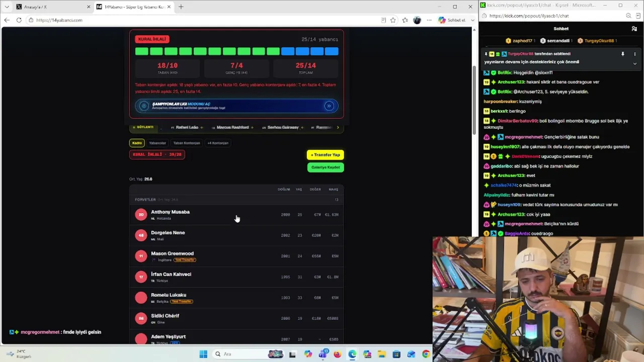
Task: Click the main page vertical scrollbar
Action: point(474,101)
